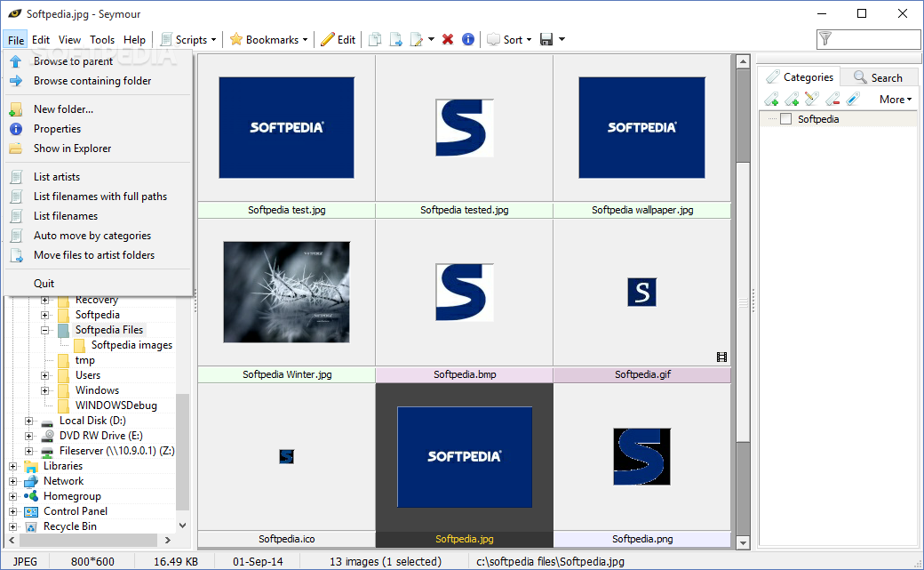Screen dimensions: 924x570
Task: Click the Scripts document icon
Action: coord(167,39)
